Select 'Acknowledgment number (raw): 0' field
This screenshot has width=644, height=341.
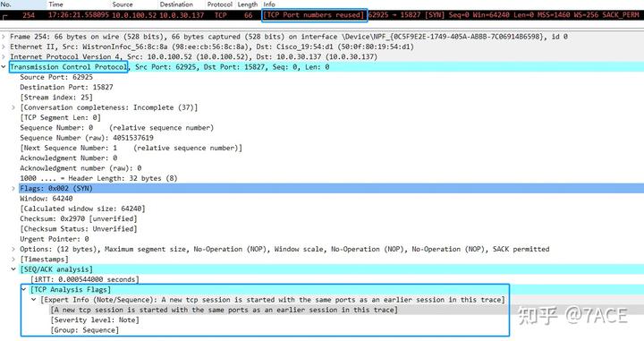pyautogui.click(x=80, y=168)
